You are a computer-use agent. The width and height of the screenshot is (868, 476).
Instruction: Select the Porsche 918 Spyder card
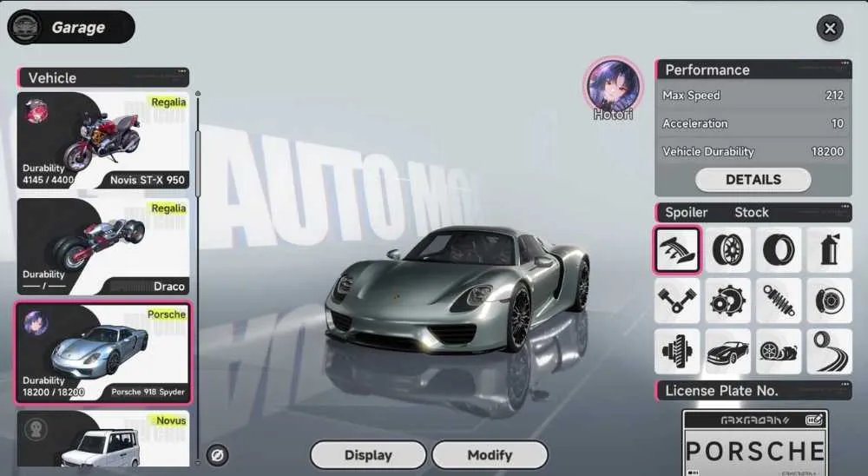(103, 353)
